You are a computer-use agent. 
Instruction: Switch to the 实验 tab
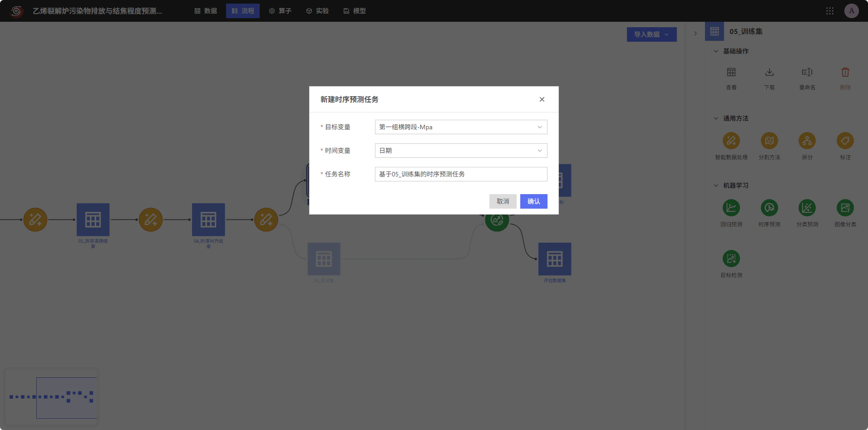(317, 11)
